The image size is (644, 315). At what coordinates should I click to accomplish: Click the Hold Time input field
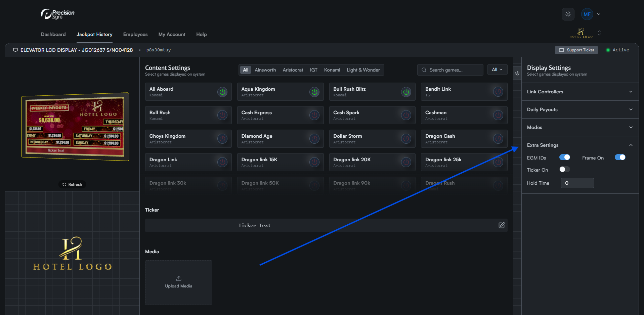click(x=577, y=183)
